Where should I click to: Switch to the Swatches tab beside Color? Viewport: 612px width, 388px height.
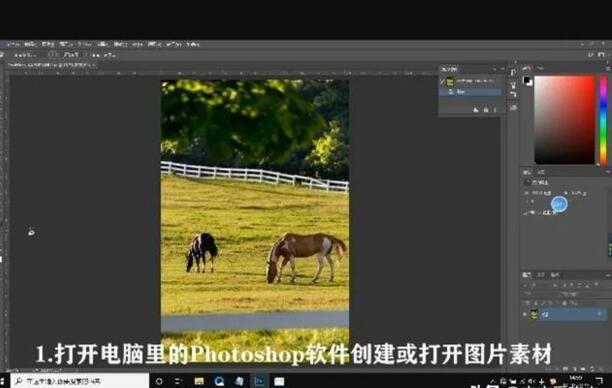[541, 68]
